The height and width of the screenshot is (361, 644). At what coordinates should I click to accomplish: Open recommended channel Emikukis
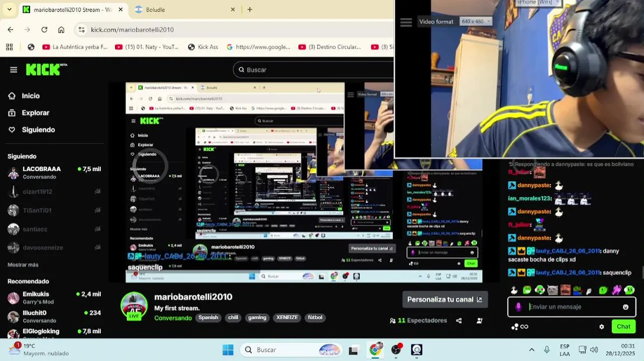coord(54,298)
